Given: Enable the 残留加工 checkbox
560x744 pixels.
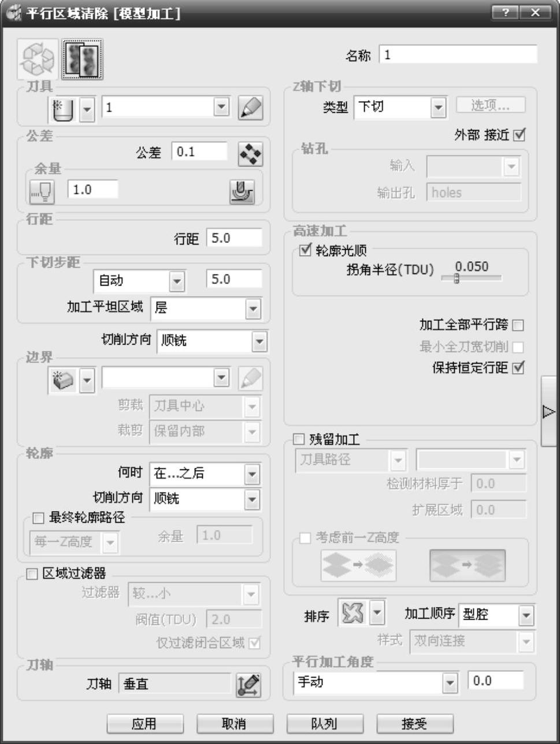Looking at the screenshot, I should click(299, 440).
